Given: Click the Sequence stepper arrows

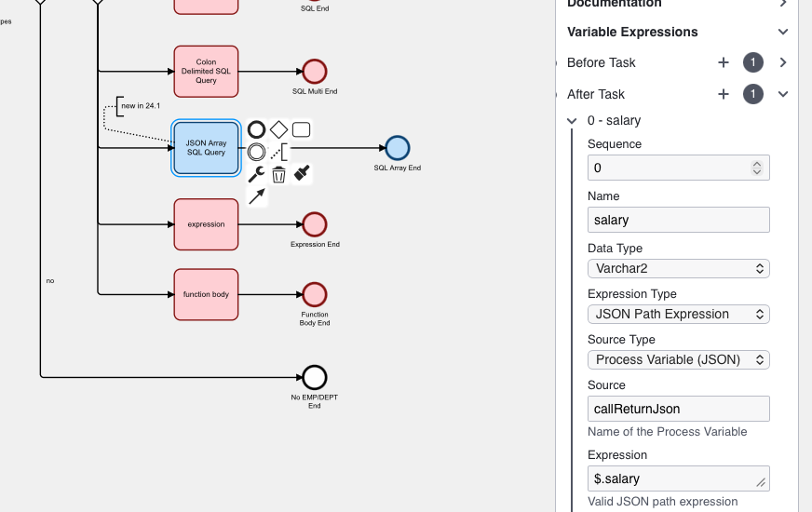Looking at the screenshot, I should point(756,168).
